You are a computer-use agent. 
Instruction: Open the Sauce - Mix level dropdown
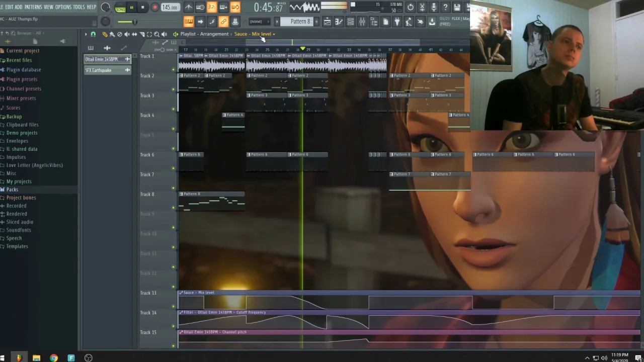pos(255,34)
